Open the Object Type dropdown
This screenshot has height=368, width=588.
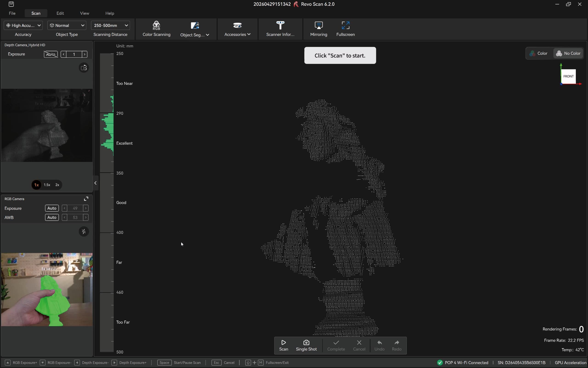pos(67,25)
